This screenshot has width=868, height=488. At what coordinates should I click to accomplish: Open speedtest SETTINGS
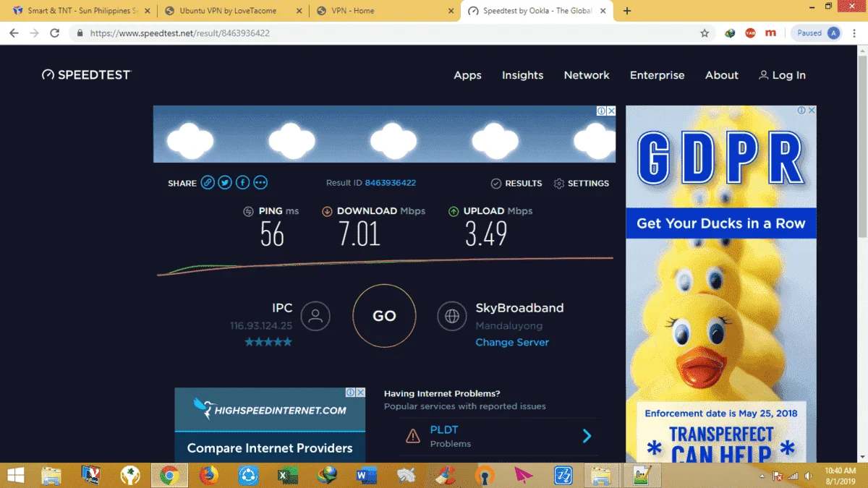point(582,184)
